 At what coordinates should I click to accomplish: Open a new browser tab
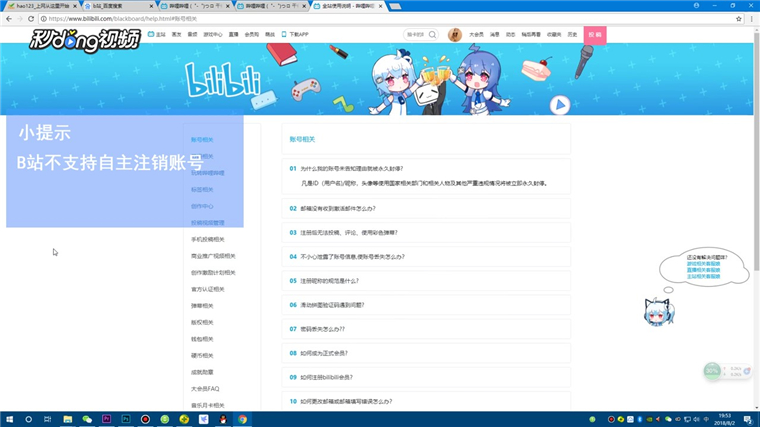395,6
